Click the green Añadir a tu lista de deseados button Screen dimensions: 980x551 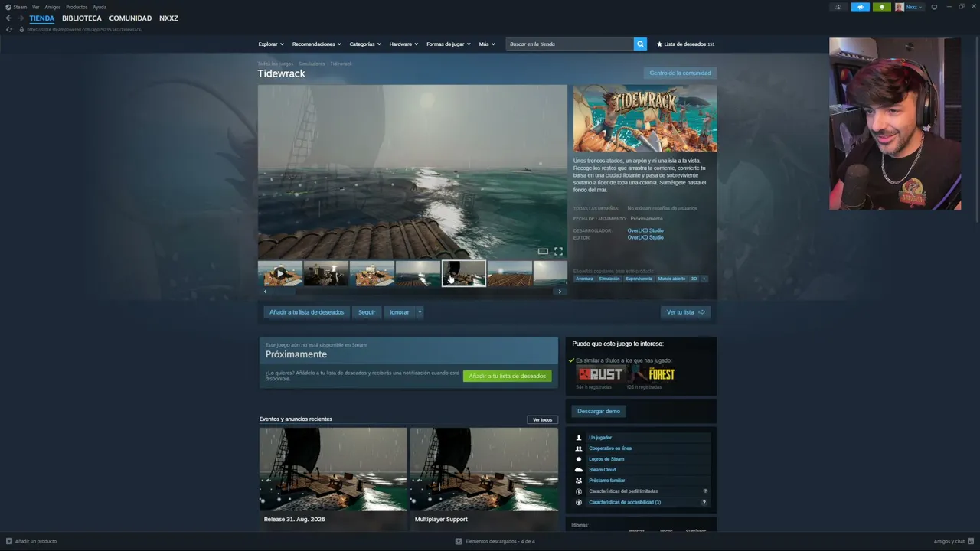[x=508, y=377]
